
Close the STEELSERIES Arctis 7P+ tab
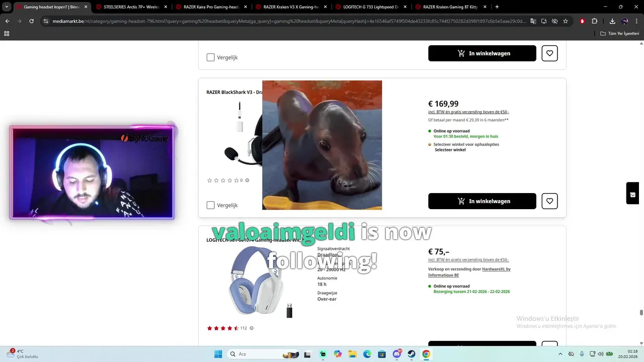point(166,7)
